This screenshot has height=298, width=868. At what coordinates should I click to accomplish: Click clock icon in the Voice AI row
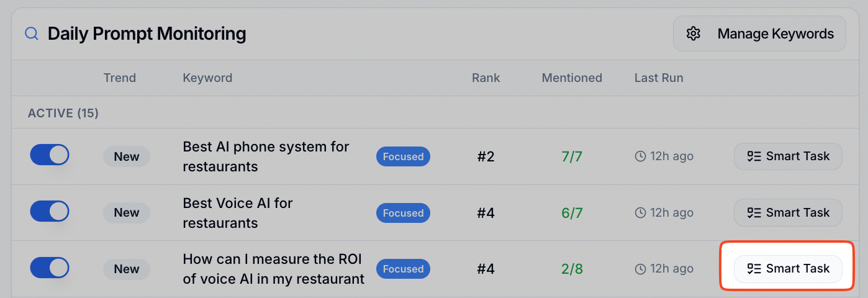click(x=640, y=213)
